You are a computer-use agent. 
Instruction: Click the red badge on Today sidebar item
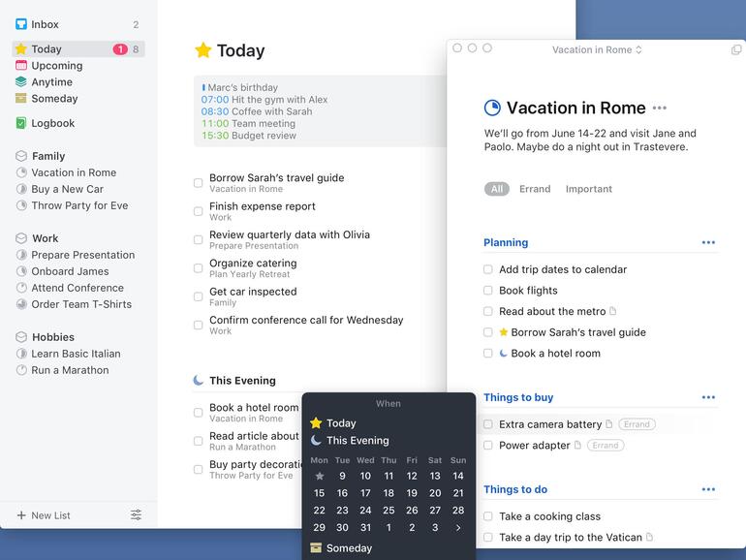click(120, 49)
